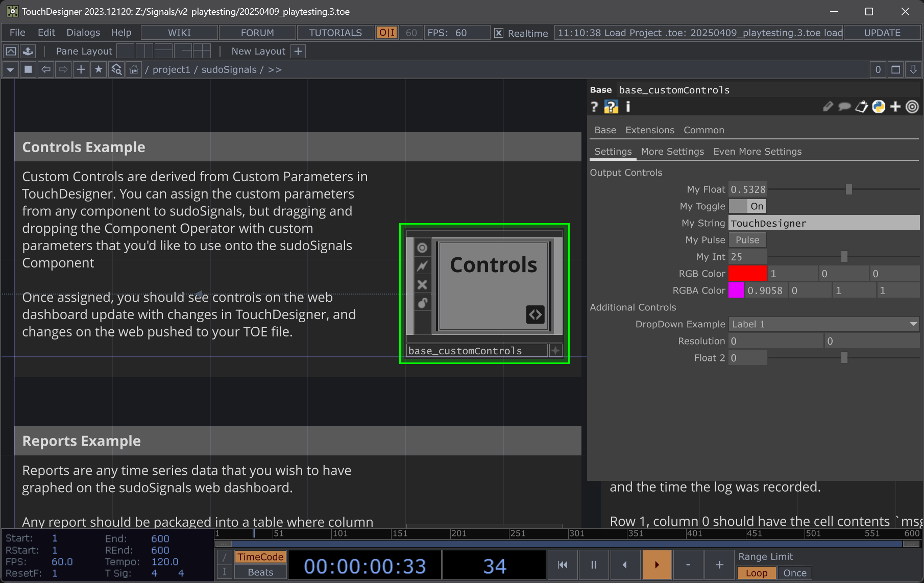
Task: Open the Even More Settings tab
Action: (758, 152)
